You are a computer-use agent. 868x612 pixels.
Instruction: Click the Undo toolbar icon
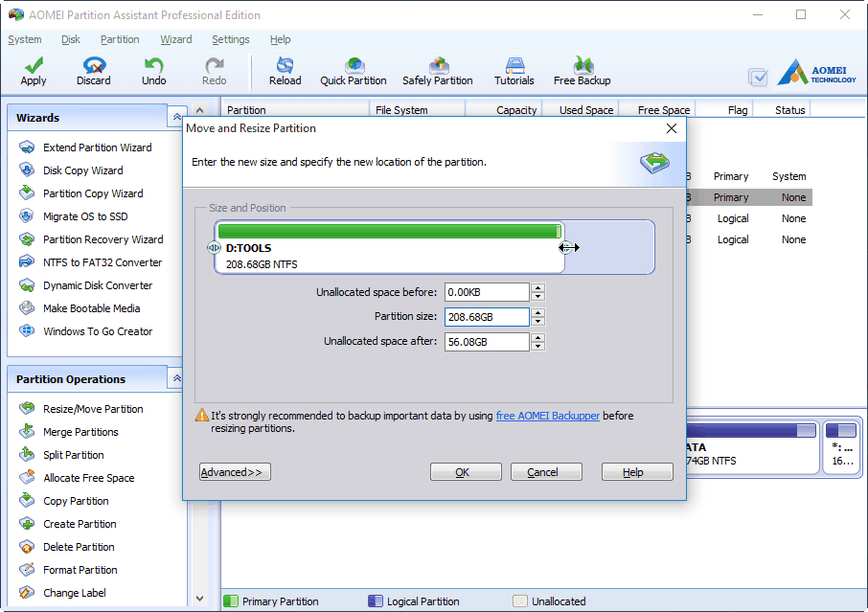[153, 70]
